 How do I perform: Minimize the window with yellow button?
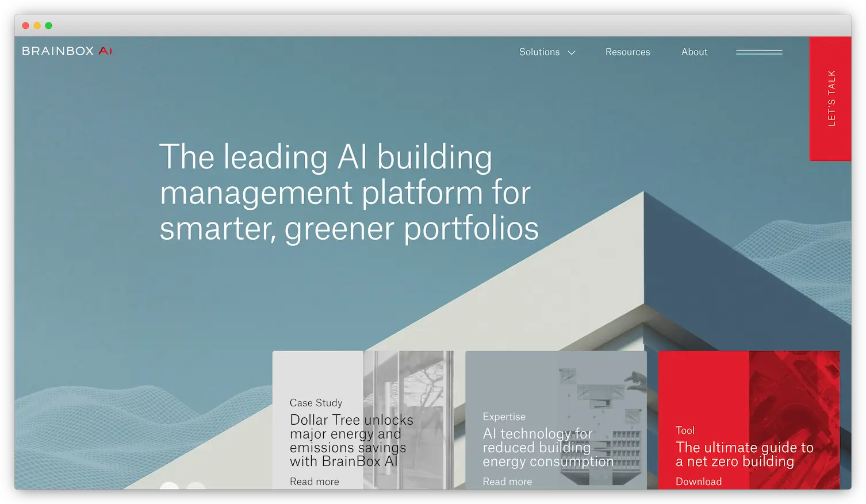pyautogui.click(x=37, y=25)
